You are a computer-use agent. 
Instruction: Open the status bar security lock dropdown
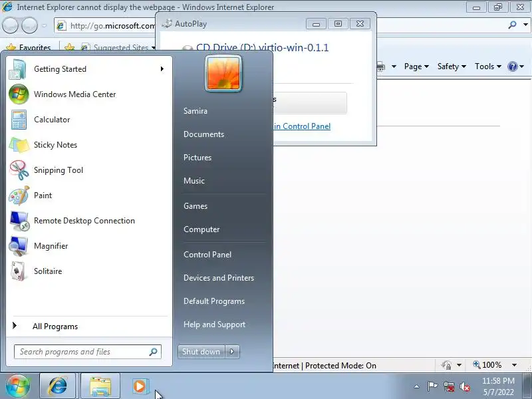pyautogui.click(x=459, y=365)
